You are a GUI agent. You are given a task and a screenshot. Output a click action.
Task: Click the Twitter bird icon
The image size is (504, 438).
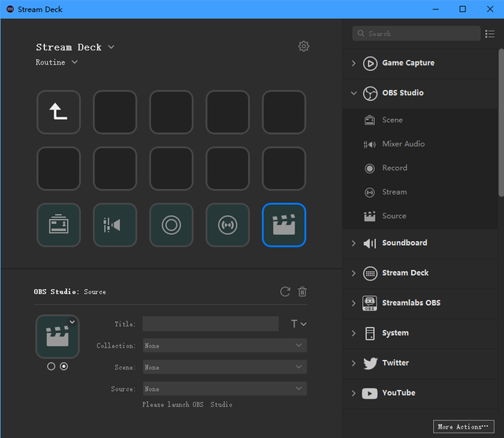pyautogui.click(x=370, y=363)
